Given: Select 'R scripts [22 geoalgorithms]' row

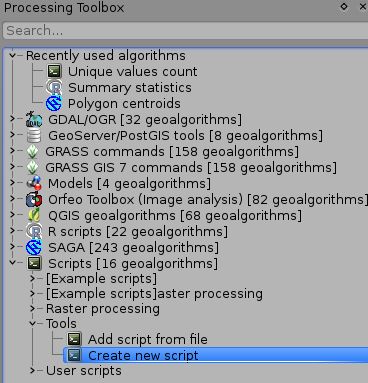Looking at the screenshot, I should click(138, 232).
